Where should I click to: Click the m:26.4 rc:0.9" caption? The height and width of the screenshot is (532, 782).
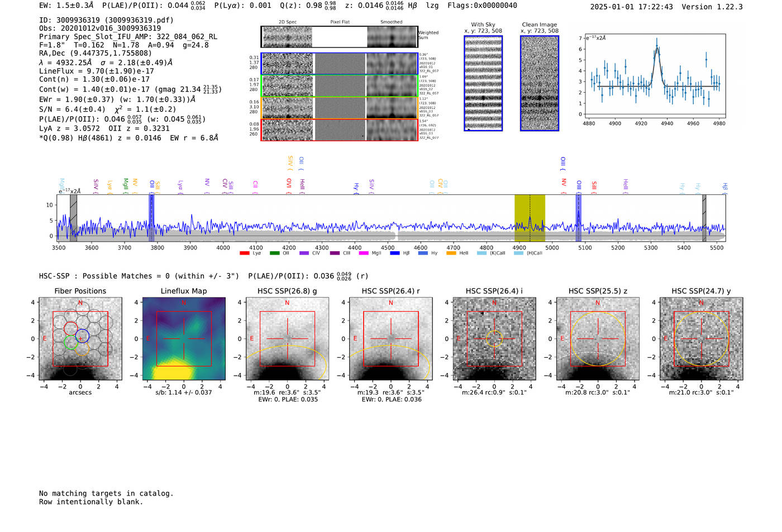coord(494,392)
